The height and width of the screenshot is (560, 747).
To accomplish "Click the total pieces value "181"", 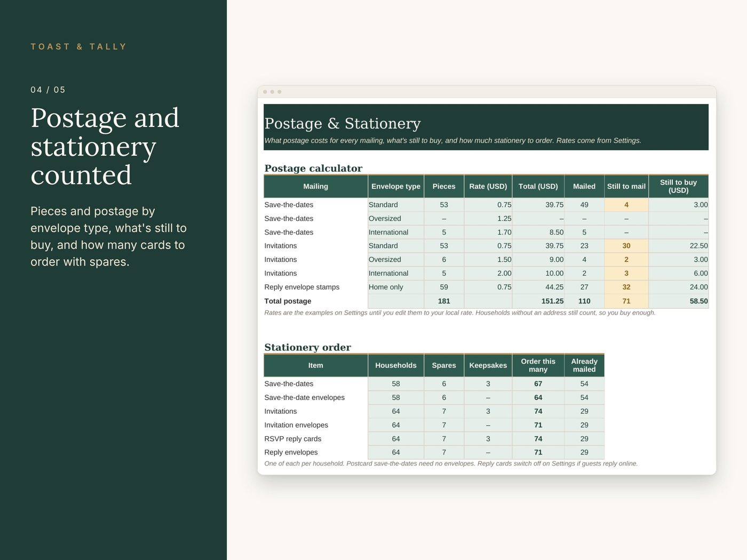I will point(444,301).
